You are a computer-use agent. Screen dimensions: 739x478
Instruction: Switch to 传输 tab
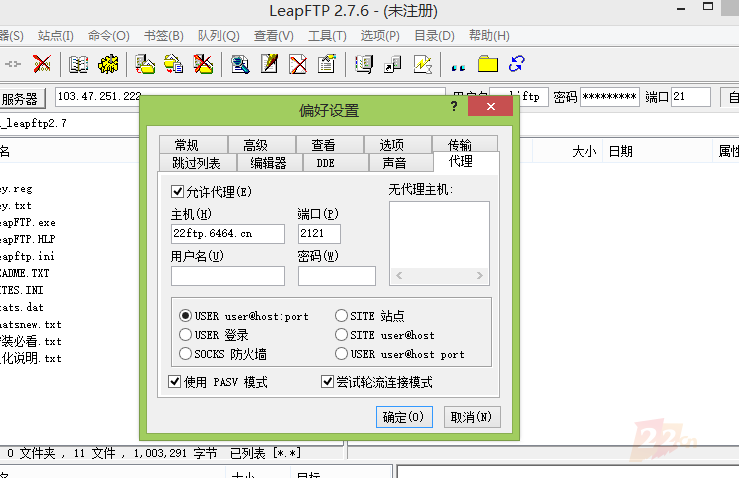click(465, 144)
